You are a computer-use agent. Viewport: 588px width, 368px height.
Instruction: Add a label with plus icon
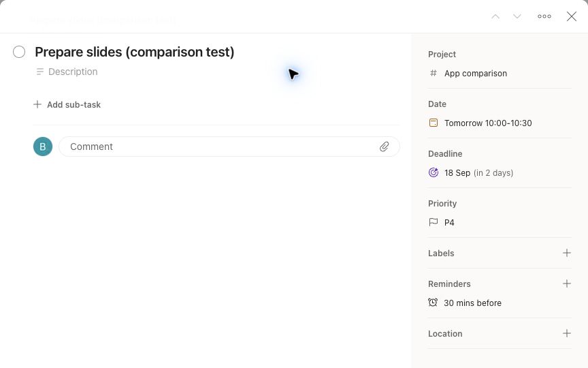[567, 253]
